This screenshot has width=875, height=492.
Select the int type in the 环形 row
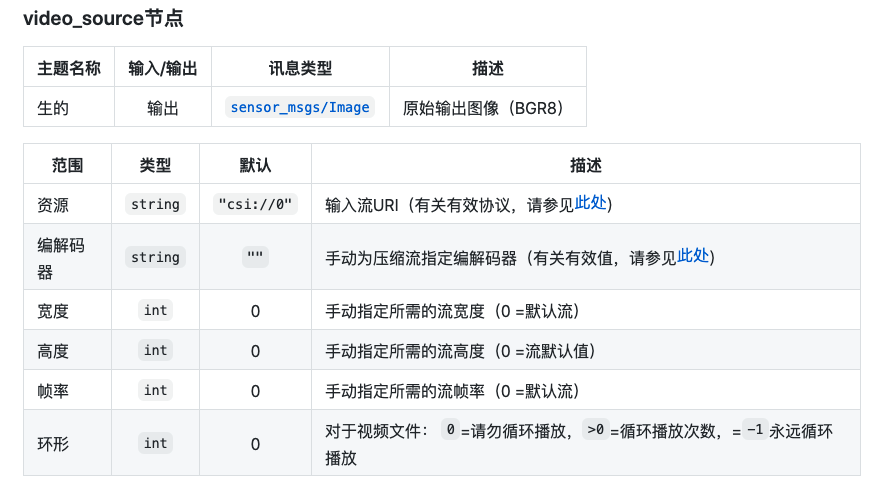pyautogui.click(x=155, y=443)
